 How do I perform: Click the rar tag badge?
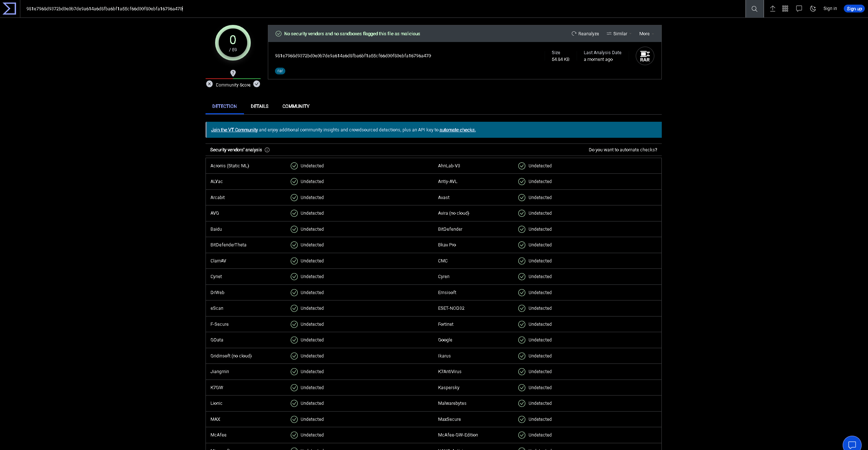click(280, 71)
